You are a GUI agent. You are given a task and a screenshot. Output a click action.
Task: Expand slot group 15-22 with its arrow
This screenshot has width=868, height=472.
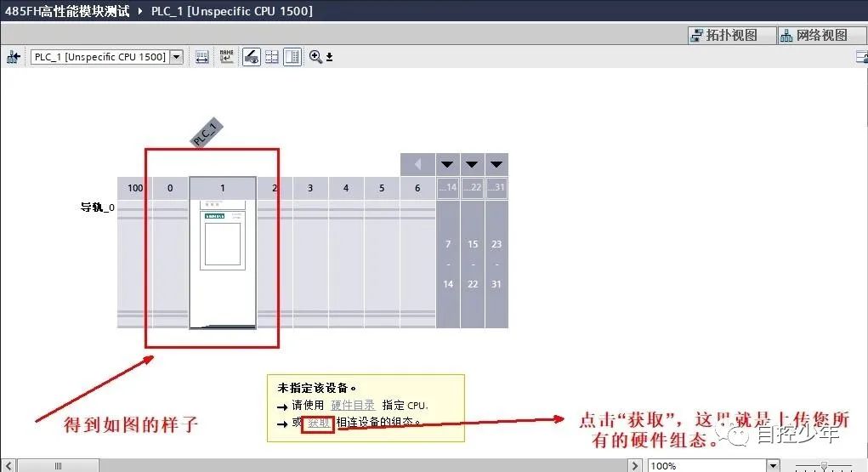click(x=472, y=164)
